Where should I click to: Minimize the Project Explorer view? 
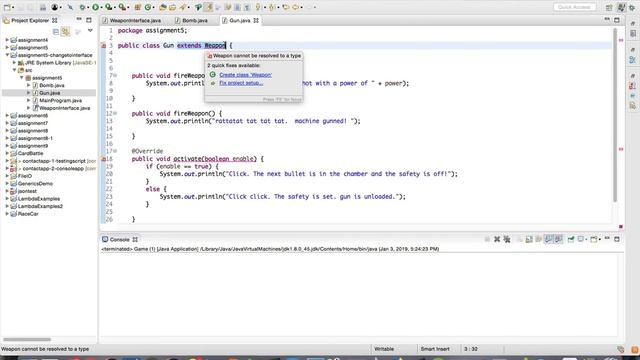tap(79, 20)
